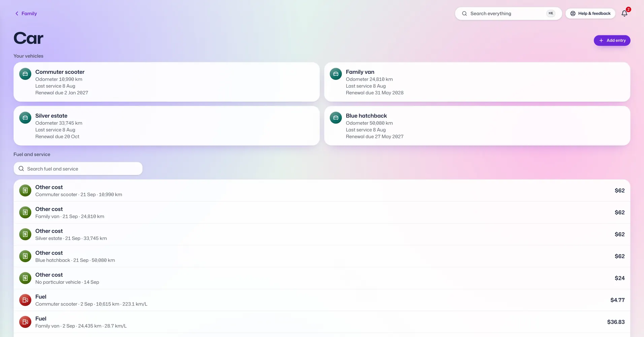Click the car icon on Commuter scooter card
This screenshot has height=337, width=644.
25,74
